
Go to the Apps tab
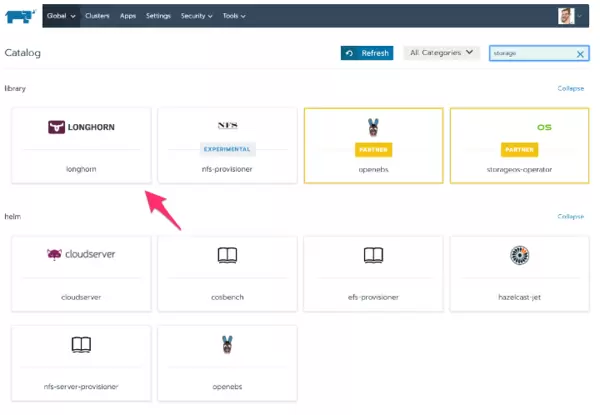(x=128, y=16)
